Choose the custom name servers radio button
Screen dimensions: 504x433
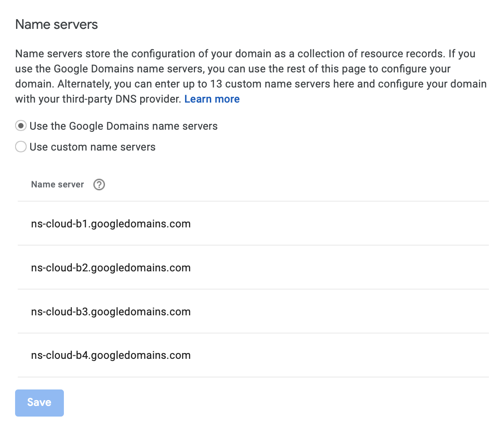(21, 147)
